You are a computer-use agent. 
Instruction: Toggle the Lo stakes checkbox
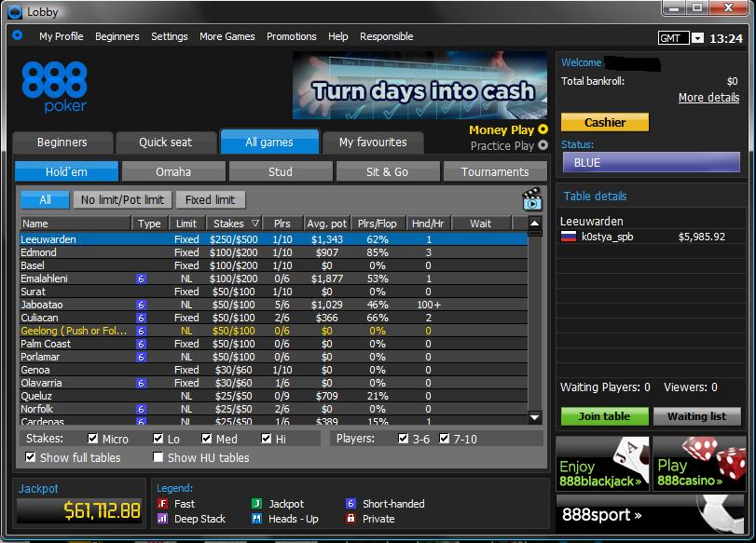pos(158,438)
